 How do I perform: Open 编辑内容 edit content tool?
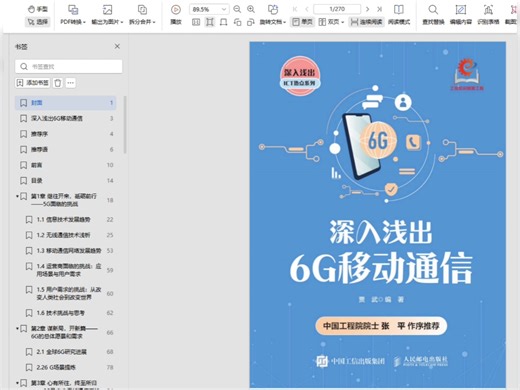461,15
